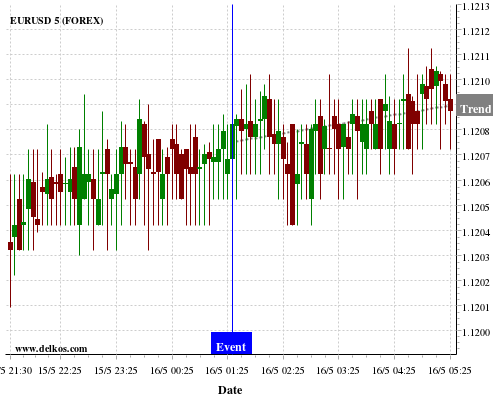Select the 16/5 03:25 time axis label
This screenshot has width=500, height=400.
338,370
